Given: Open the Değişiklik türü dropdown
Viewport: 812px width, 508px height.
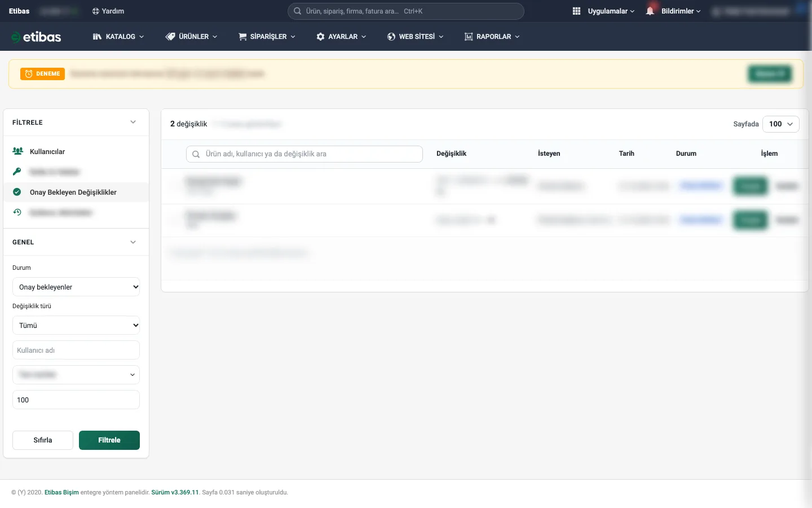Looking at the screenshot, I should pyautogui.click(x=76, y=325).
